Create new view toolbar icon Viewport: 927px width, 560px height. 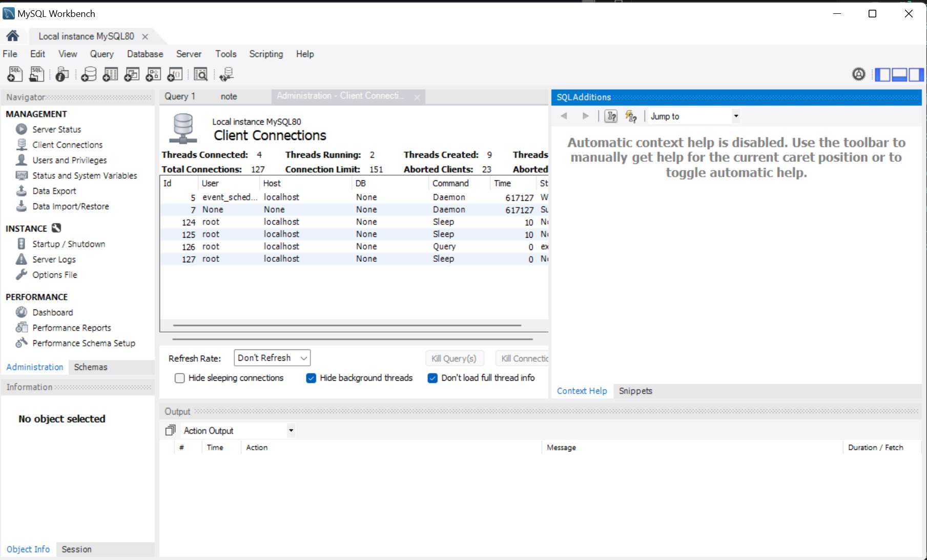pyautogui.click(x=132, y=74)
